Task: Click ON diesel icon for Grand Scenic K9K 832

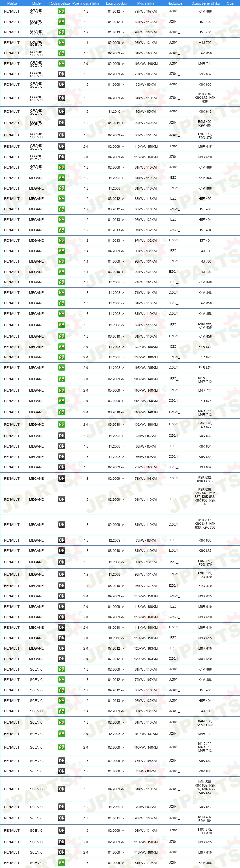Action: [62, 74]
